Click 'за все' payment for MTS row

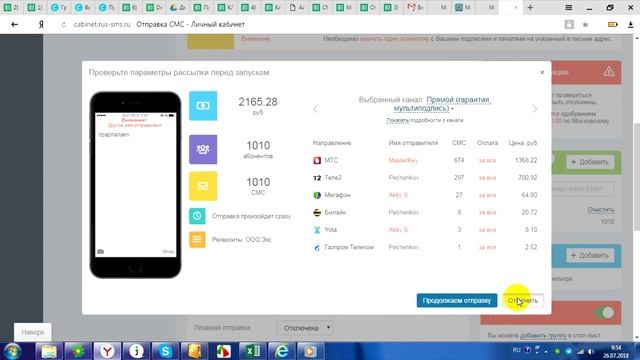point(487,160)
